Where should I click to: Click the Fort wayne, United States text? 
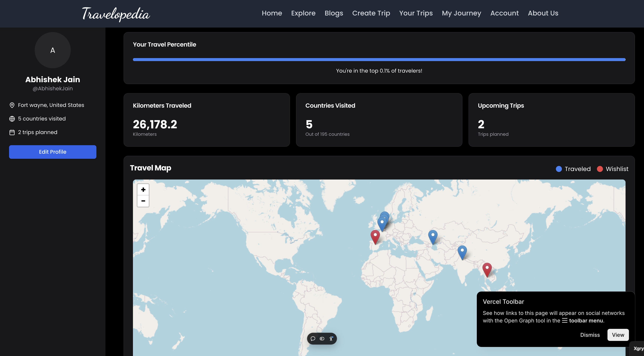click(x=51, y=105)
